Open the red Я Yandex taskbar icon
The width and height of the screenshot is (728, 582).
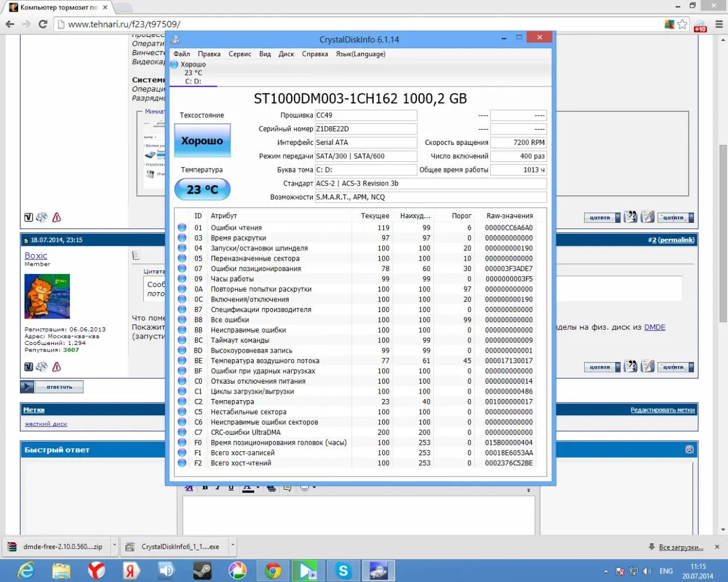tap(131, 570)
